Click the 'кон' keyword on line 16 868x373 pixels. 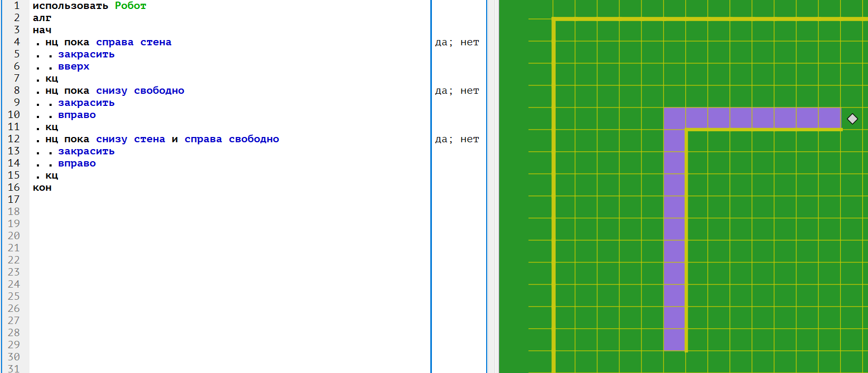42,188
